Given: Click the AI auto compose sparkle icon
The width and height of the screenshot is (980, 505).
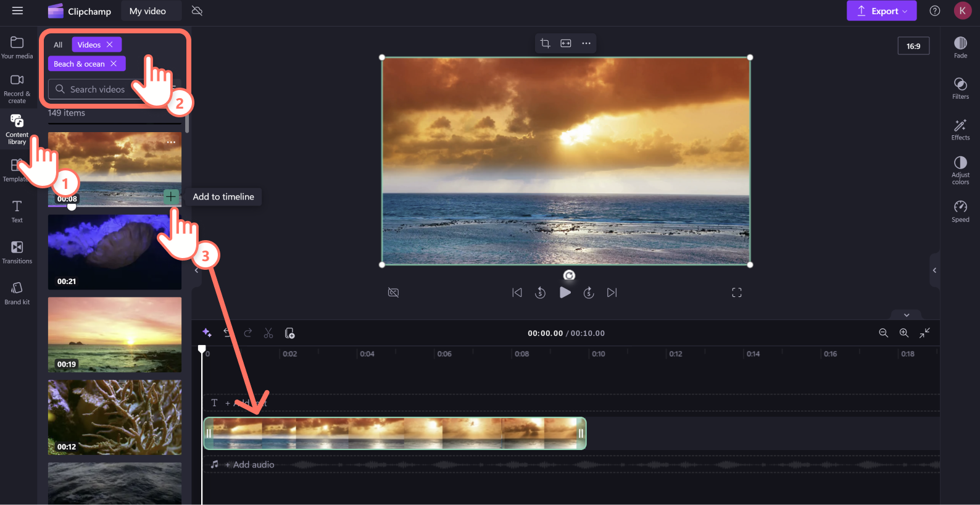Looking at the screenshot, I should tap(207, 333).
